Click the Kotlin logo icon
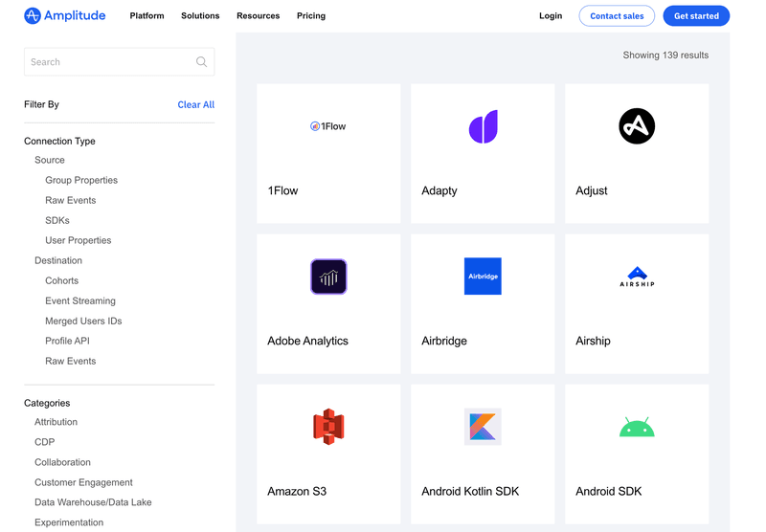The width and height of the screenshot is (766, 532). [x=483, y=427]
